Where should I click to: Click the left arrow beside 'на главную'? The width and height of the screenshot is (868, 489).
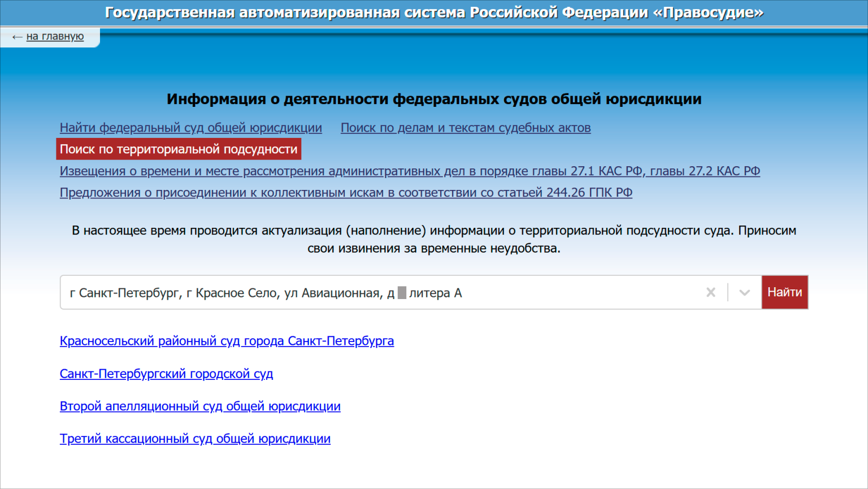pos(17,37)
